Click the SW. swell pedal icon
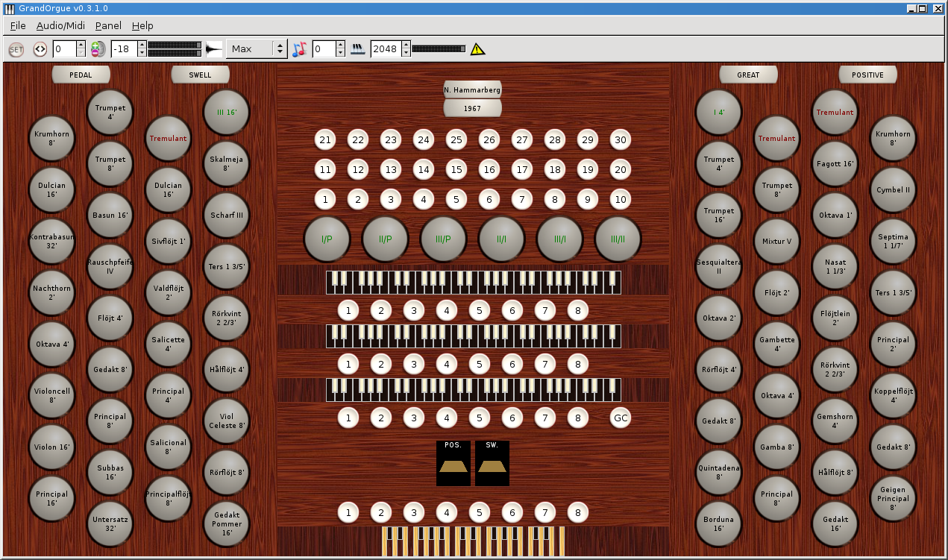 point(492,463)
